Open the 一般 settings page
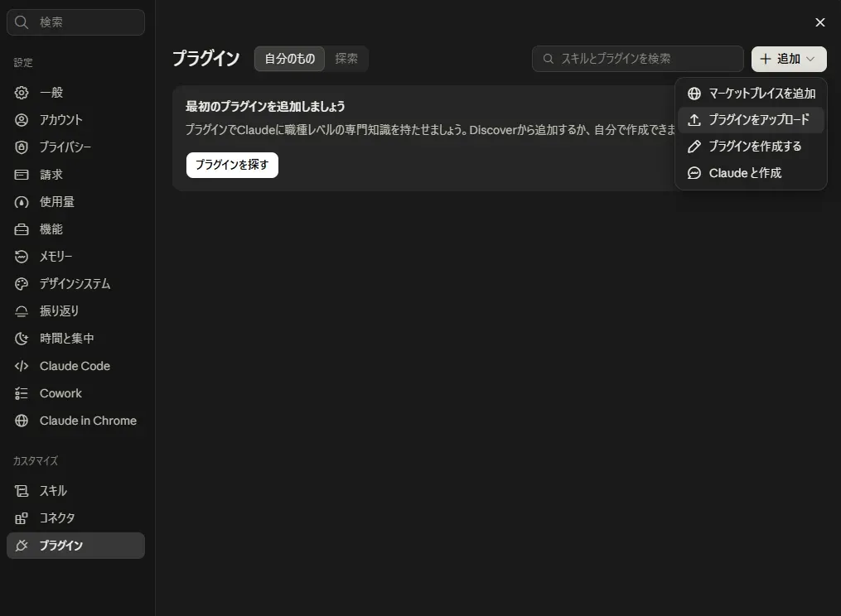The width and height of the screenshot is (841, 616). 75,93
